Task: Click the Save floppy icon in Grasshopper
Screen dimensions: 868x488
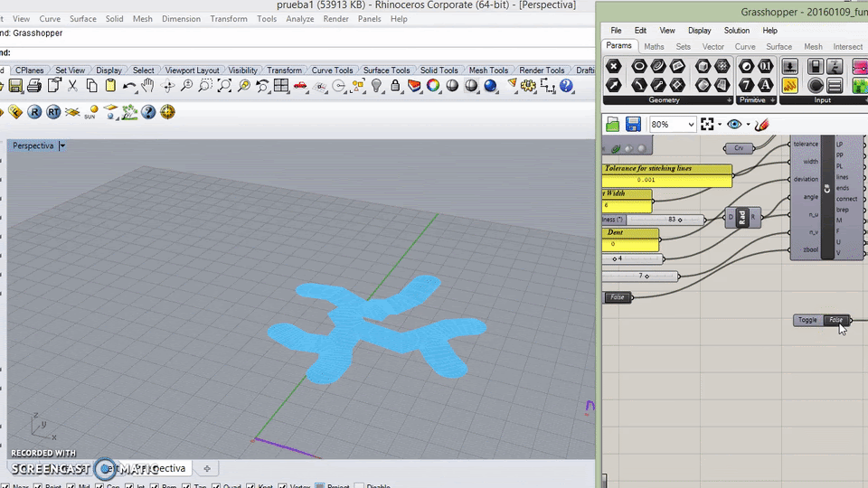Action: (633, 125)
